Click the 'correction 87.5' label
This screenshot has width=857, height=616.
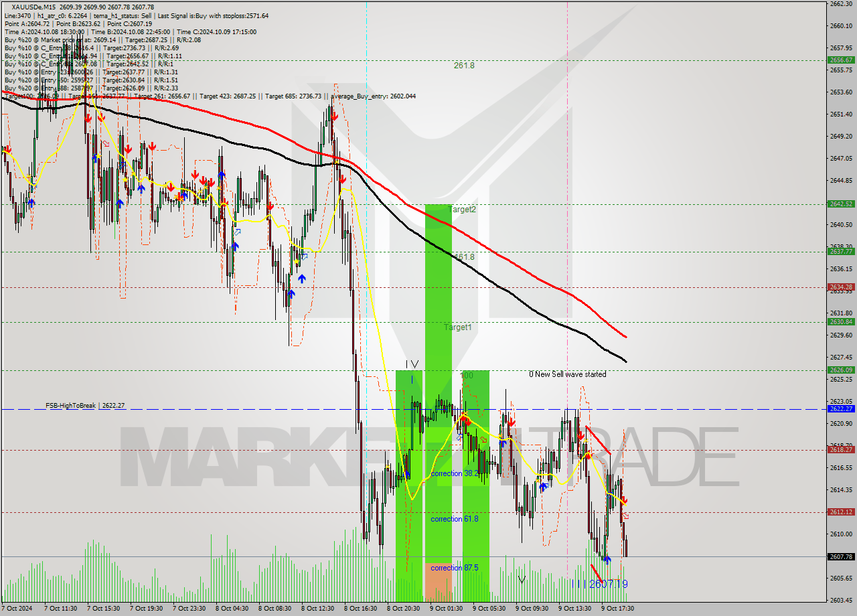click(x=455, y=568)
